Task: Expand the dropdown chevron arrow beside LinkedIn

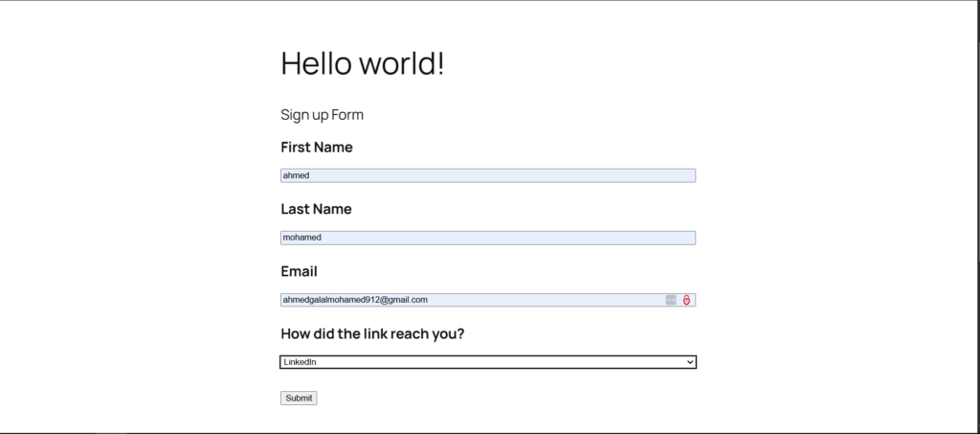Action: [690, 362]
